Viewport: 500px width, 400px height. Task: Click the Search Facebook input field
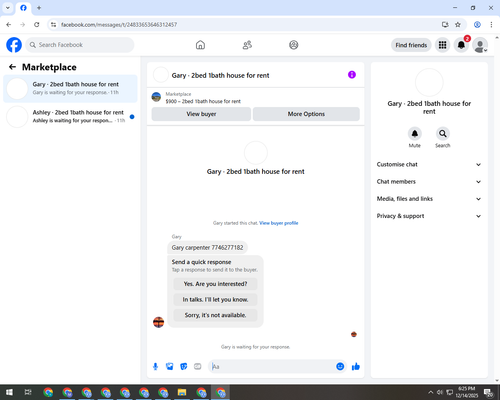[80, 45]
